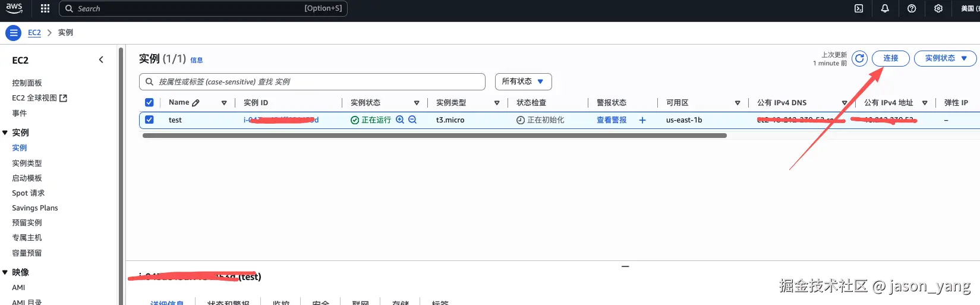Click the AWS search field
This screenshot has height=305, width=980.
click(x=203, y=8)
